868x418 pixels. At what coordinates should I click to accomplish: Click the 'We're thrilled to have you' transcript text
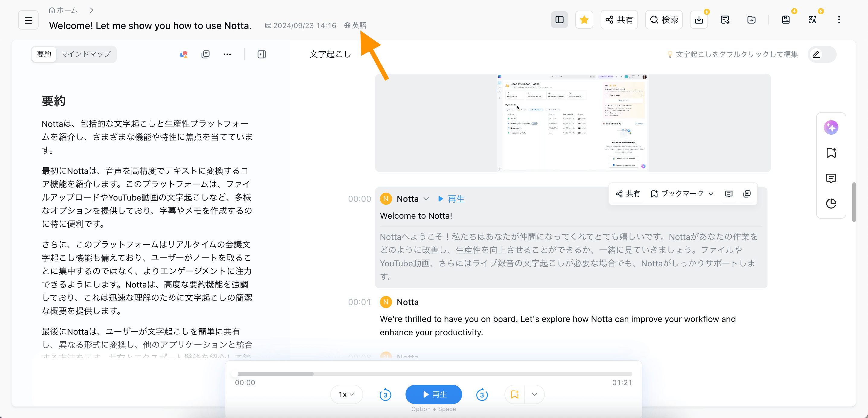click(x=558, y=326)
